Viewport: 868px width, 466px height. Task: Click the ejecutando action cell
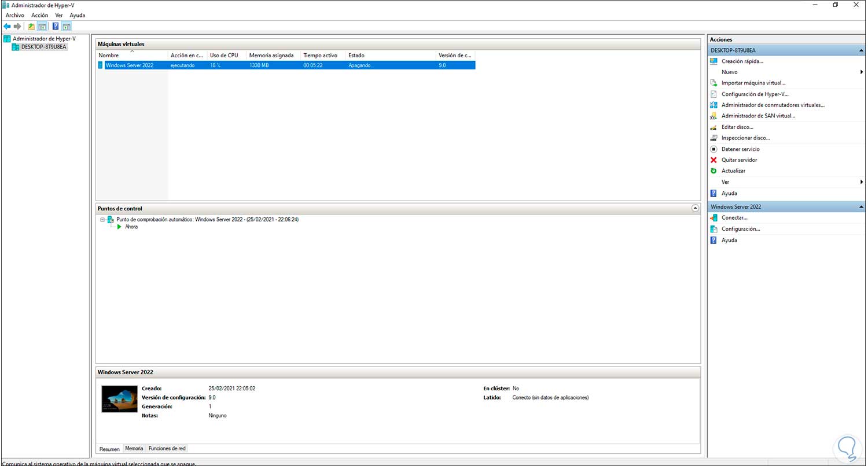183,65
